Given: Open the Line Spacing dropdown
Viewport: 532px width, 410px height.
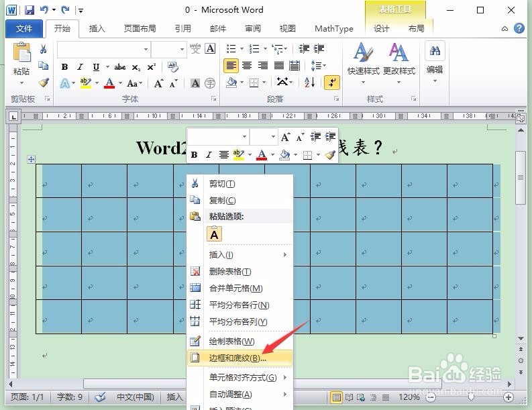Looking at the screenshot, I should (318, 65).
